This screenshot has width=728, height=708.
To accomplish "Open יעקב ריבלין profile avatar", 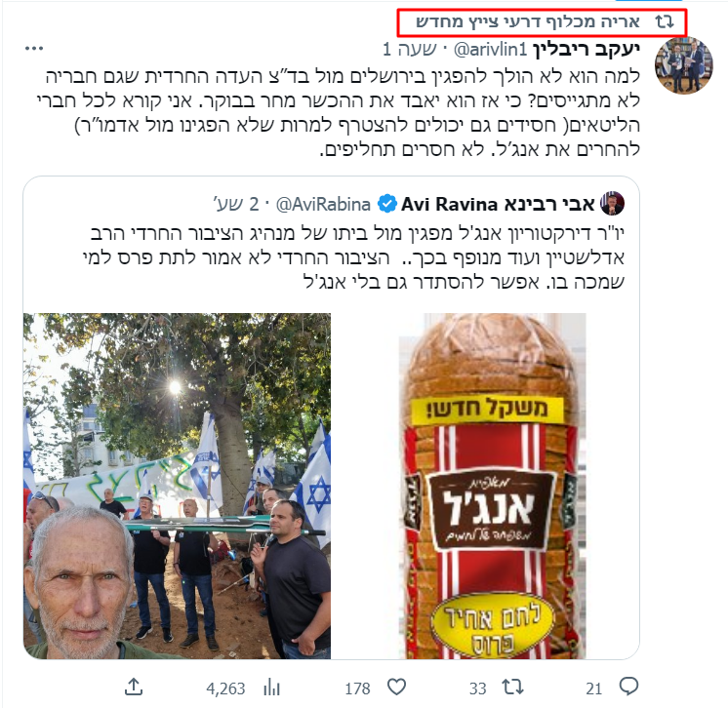I will [x=683, y=65].
